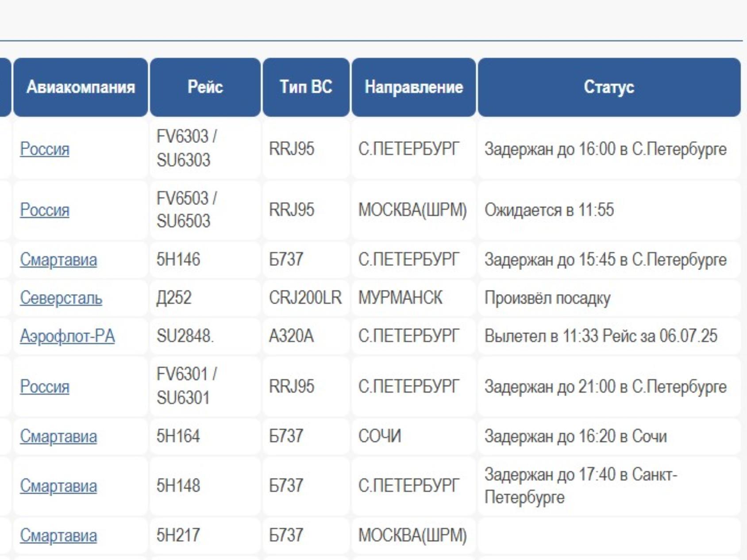Click destination МУРМАНСК
This screenshot has height=560, width=747.
pos(400,298)
